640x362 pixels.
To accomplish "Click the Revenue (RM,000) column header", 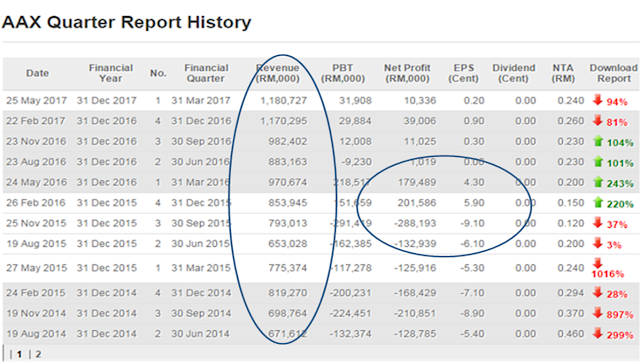I will (x=278, y=73).
